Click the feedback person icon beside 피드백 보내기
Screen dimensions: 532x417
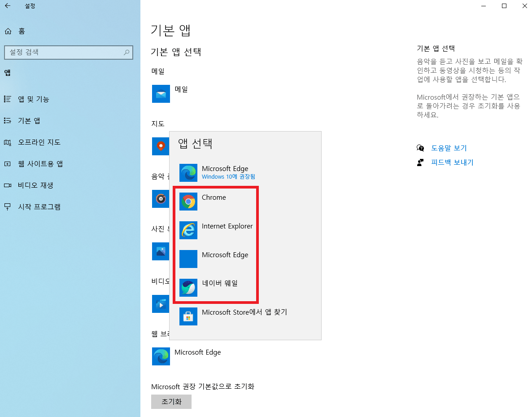click(x=420, y=162)
